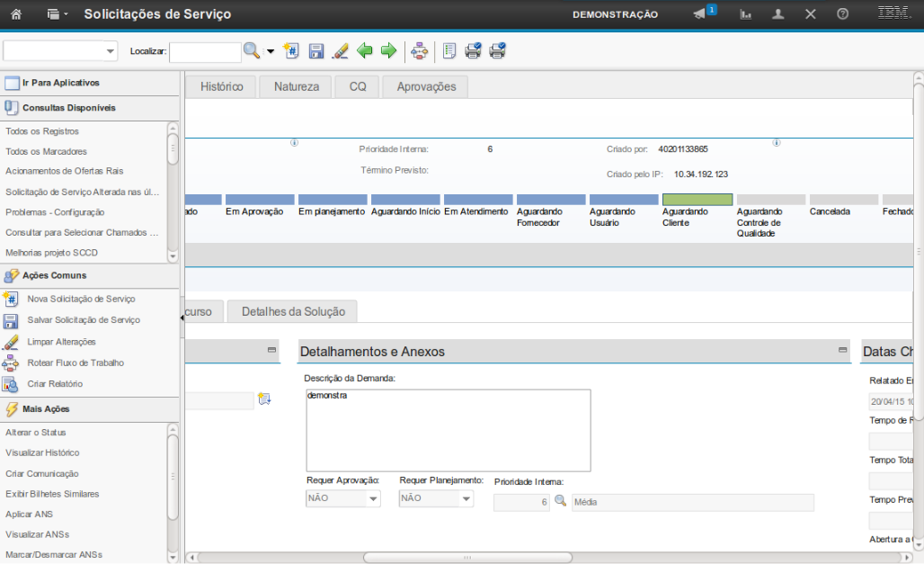This screenshot has height=564, width=924.
Task: Go to next record with green right arrow
Action: (388, 51)
